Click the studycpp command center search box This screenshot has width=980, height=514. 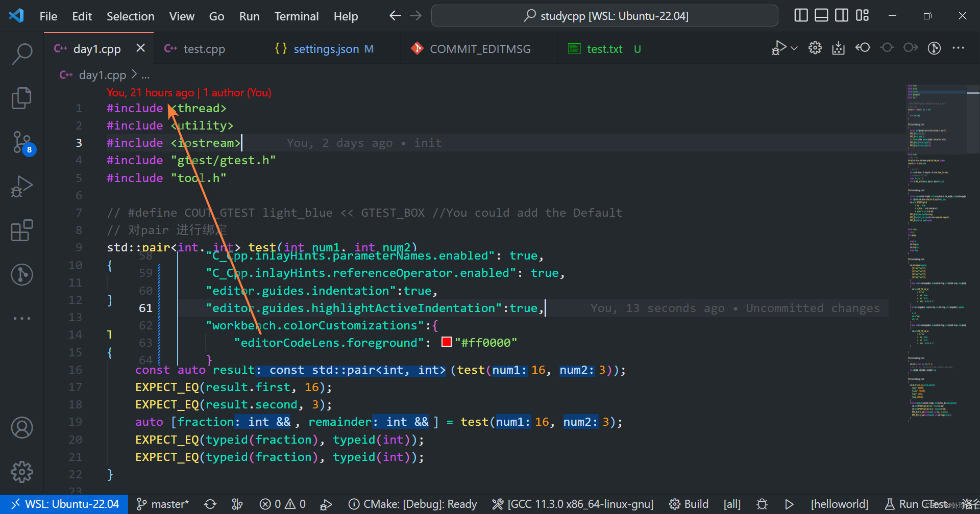[605, 16]
